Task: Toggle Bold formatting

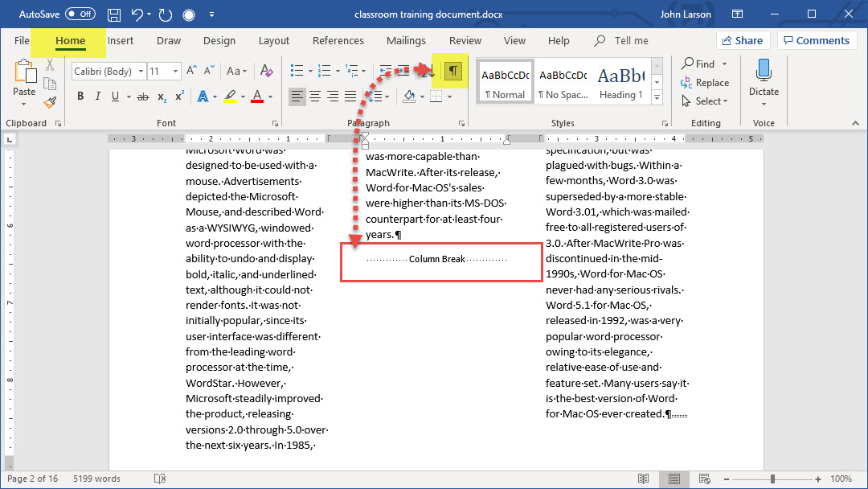Action: (x=80, y=97)
